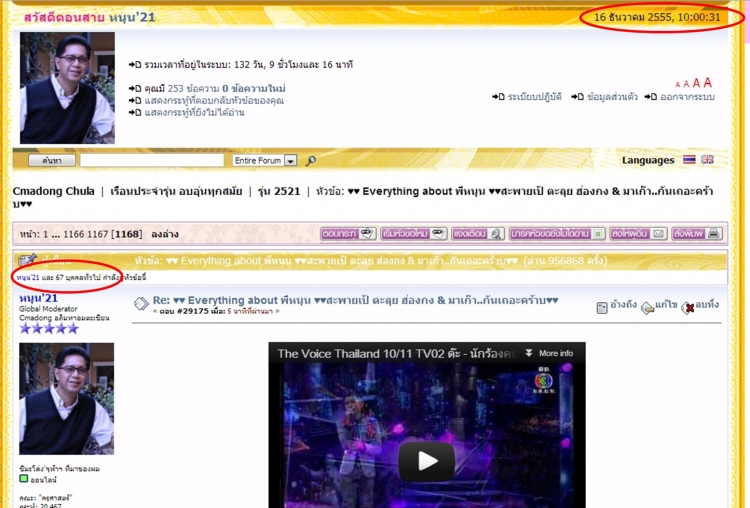Screen dimensions: 750x508
Task: Click the Global Moderator label
Action: (x=48, y=309)
